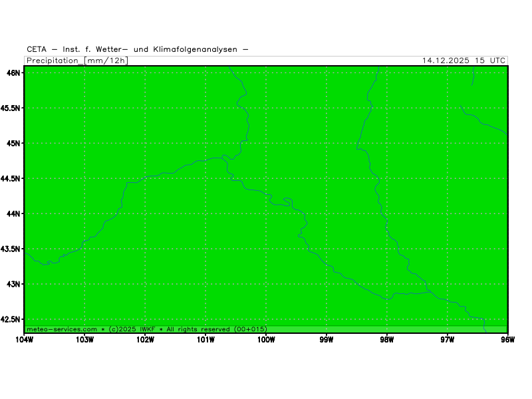Click the 44.5N latitude label
Image resolution: width=532 pixels, height=399 pixels.
10,178
